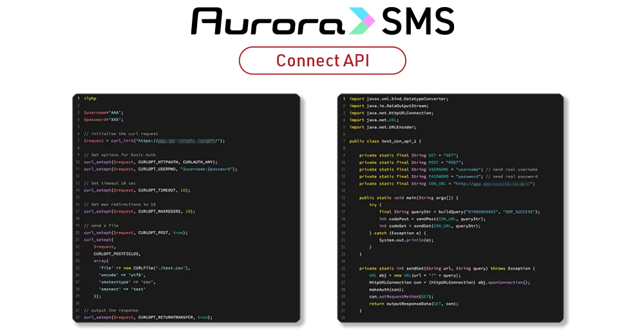644x330 pixels.
Task: Click the colorful arrow in the Aurora logo
Action: pyautogui.click(x=362, y=21)
